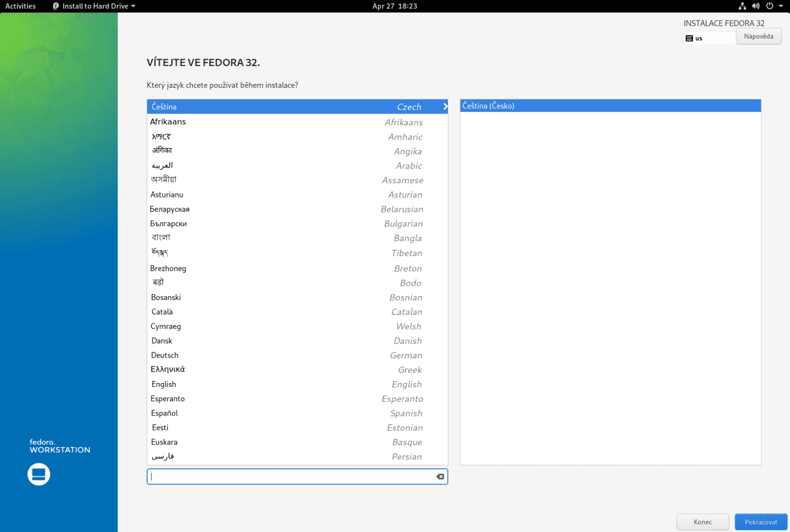Screen dimensions: 790x532
Task: Choose the Angika language row
Action: click(297, 151)
